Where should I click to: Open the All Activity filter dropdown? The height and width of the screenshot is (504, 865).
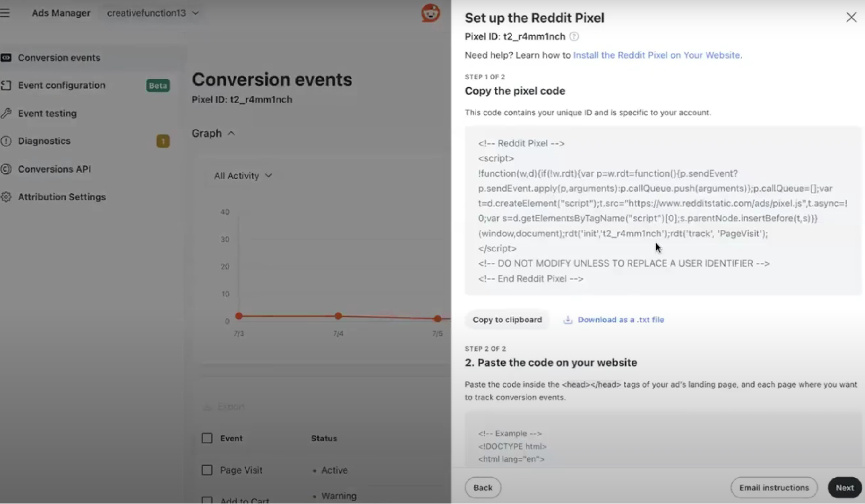[243, 176]
